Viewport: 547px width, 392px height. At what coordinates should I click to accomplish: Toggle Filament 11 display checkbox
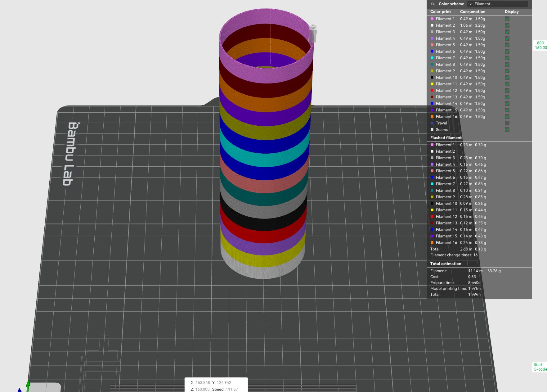(x=507, y=84)
